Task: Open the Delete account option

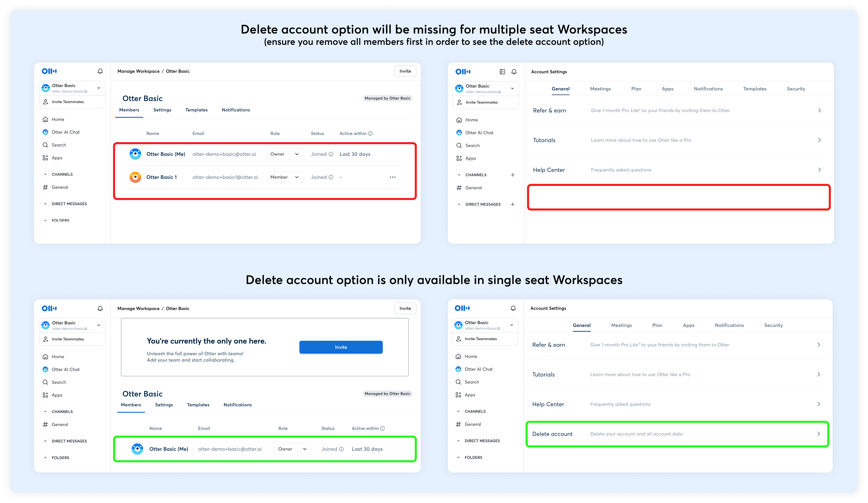Action: coord(677,434)
